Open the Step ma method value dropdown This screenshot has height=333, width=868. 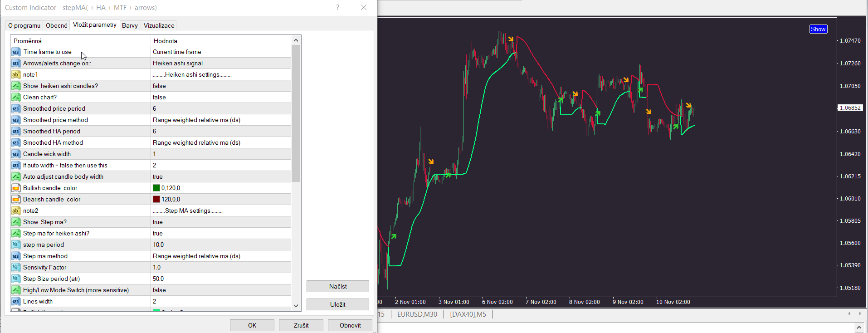[x=221, y=256]
